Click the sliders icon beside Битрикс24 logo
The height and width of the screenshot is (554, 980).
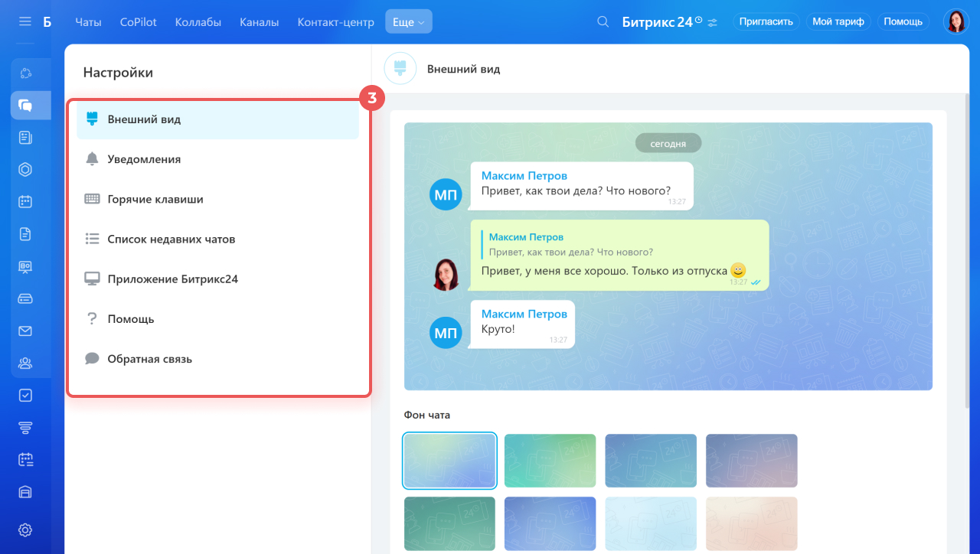point(713,22)
